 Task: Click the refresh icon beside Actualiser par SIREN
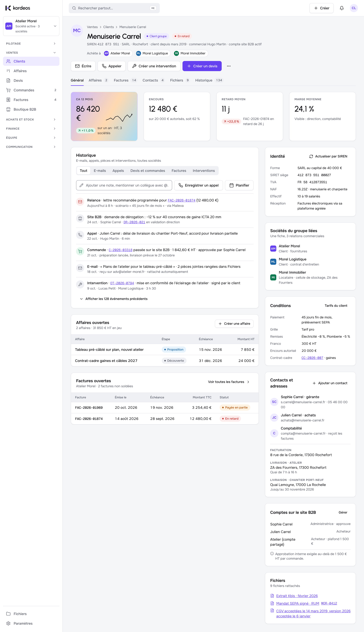(311, 156)
